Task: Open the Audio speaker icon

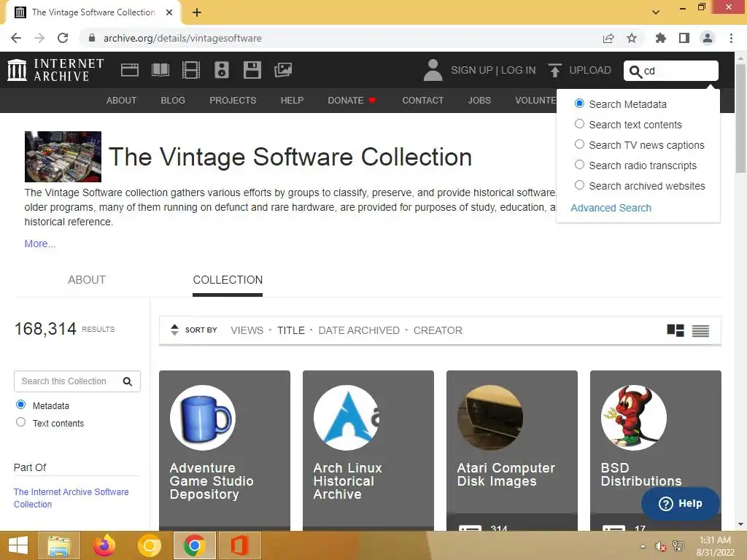Action: tap(222, 70)
